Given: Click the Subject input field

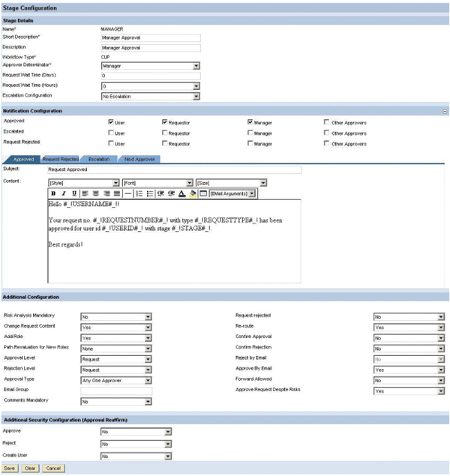Looking at the screenshot, I should pos(174,169).
